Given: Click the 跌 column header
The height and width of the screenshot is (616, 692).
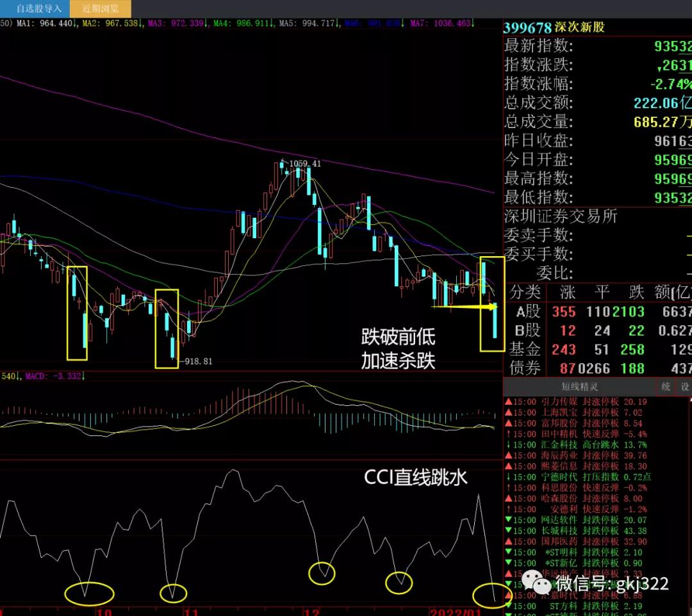Looking at the screenshot, I should [636, 293].
